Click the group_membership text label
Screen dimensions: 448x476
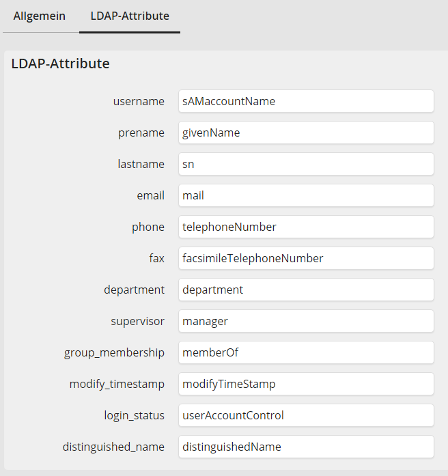pos(115,352)
